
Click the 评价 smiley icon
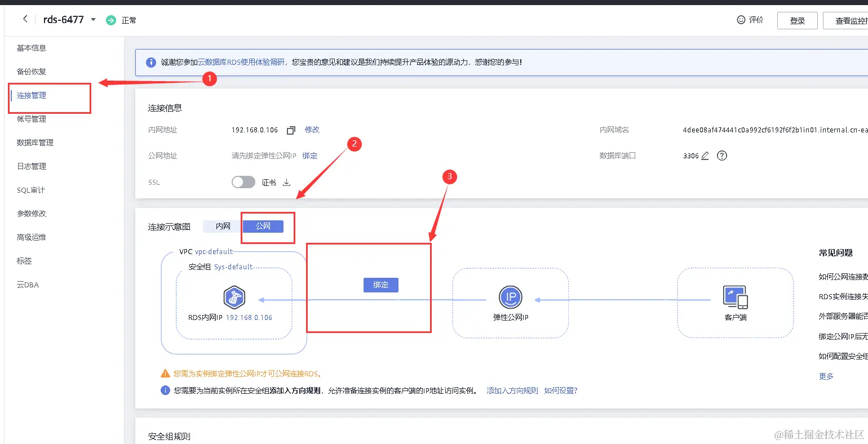click(741, 20)
